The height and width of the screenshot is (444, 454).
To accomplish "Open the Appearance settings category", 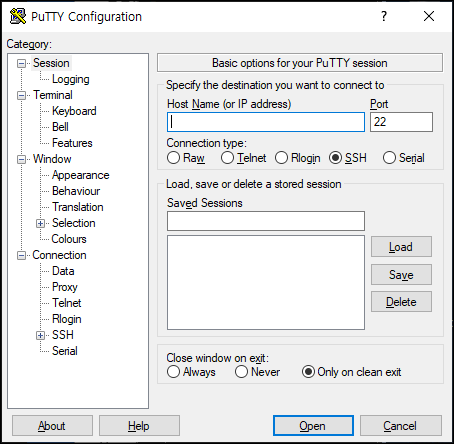I will 81,175.
